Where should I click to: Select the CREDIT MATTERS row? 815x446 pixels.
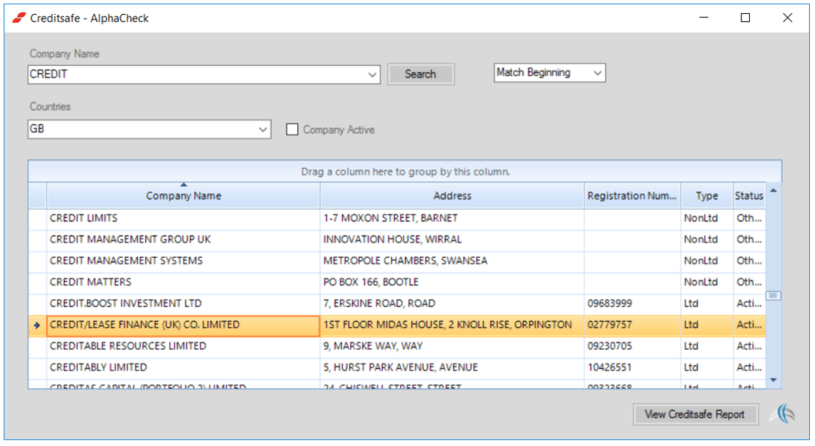point(397,282)
